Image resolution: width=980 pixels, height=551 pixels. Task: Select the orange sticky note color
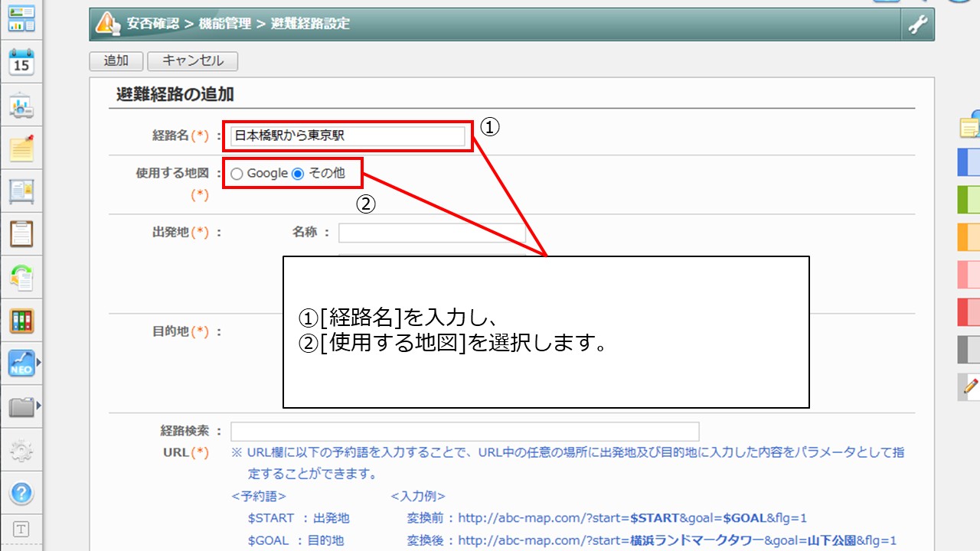[x=969, y=237]
